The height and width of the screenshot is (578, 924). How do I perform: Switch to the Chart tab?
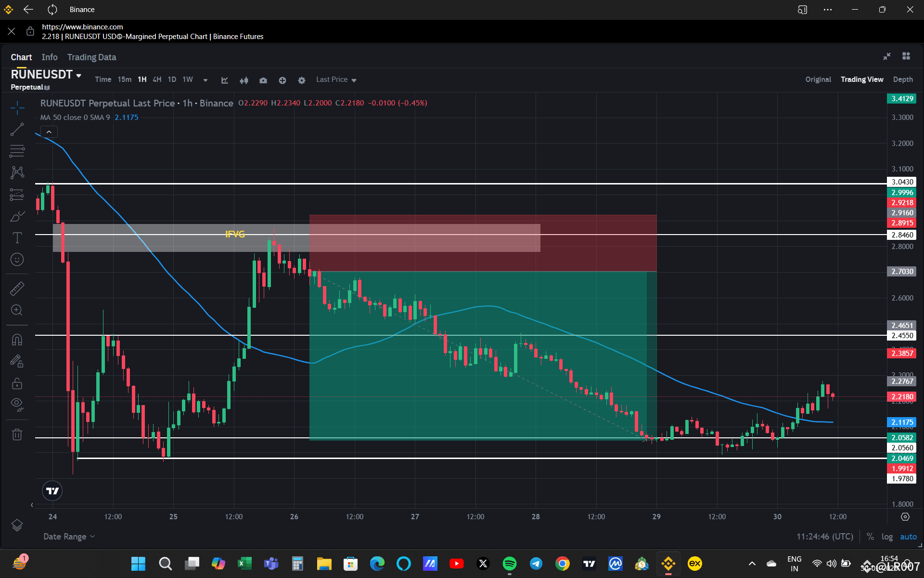coord(22,57)
